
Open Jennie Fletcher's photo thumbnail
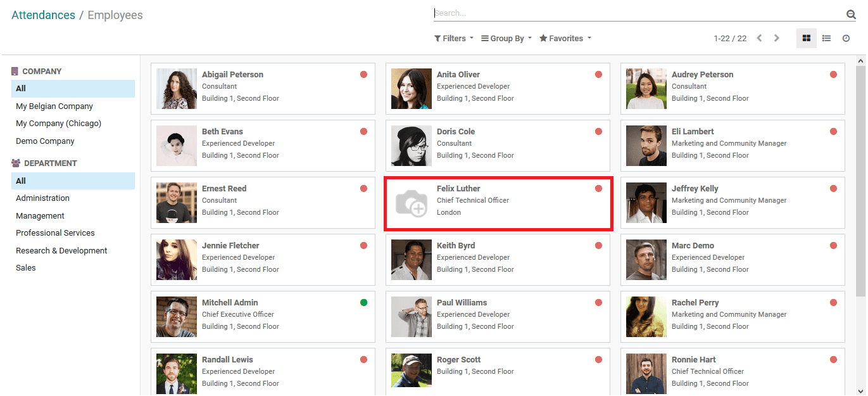click(177, 260)
